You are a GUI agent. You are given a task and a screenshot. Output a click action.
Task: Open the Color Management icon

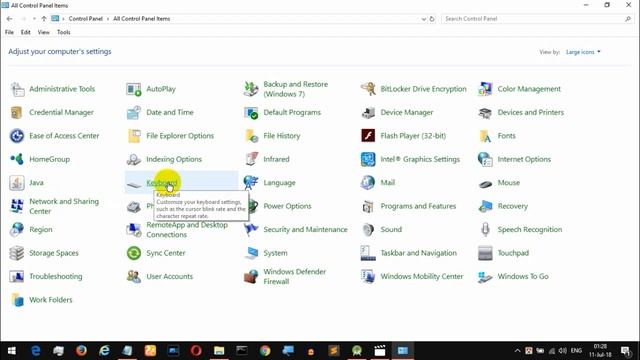[485, 89]
